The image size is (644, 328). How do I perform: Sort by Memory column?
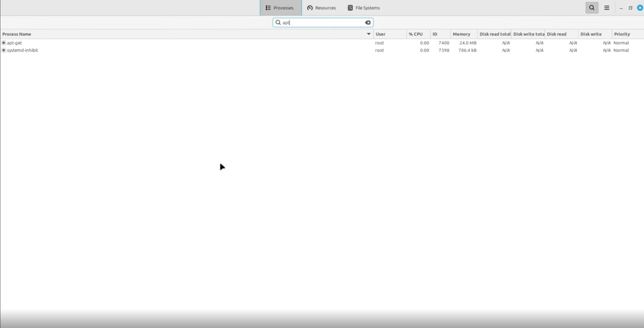tap(464, 34)
